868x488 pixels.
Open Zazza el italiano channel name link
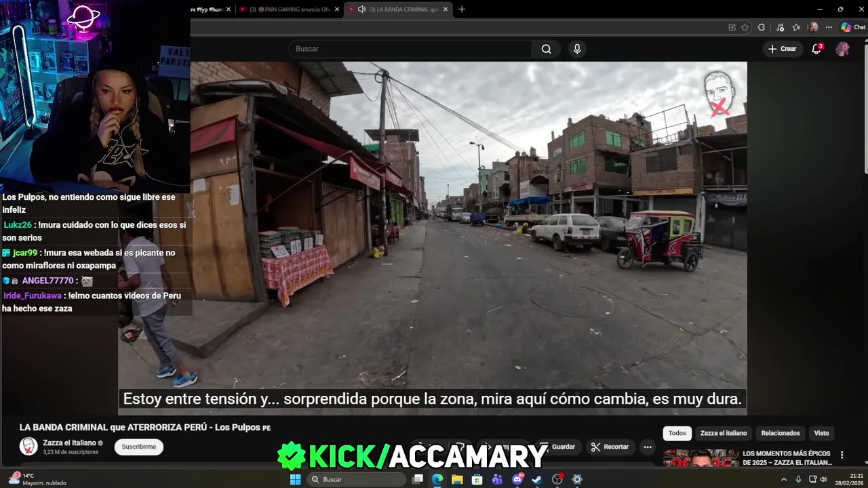[70, 443]
